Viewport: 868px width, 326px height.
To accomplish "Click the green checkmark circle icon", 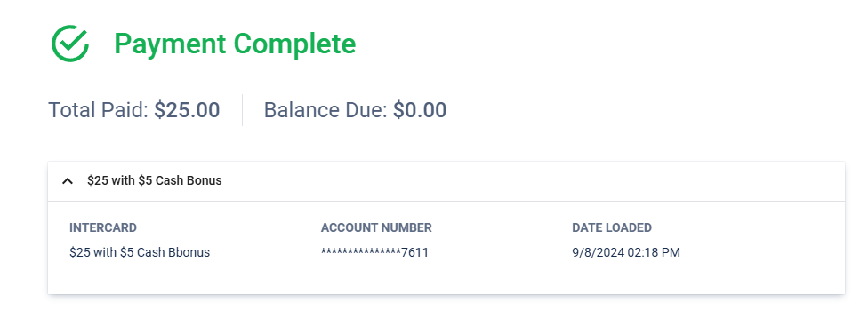I will point(70,44).
